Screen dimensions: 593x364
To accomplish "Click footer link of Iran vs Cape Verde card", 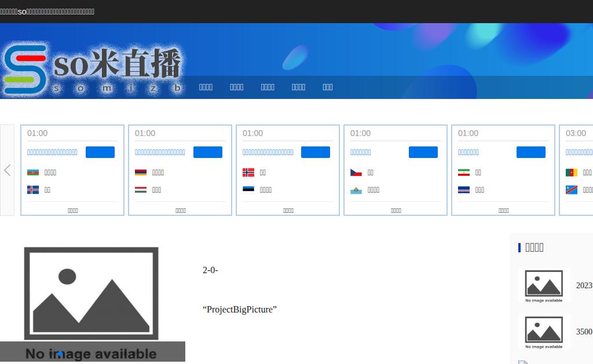I will point(504,211).
